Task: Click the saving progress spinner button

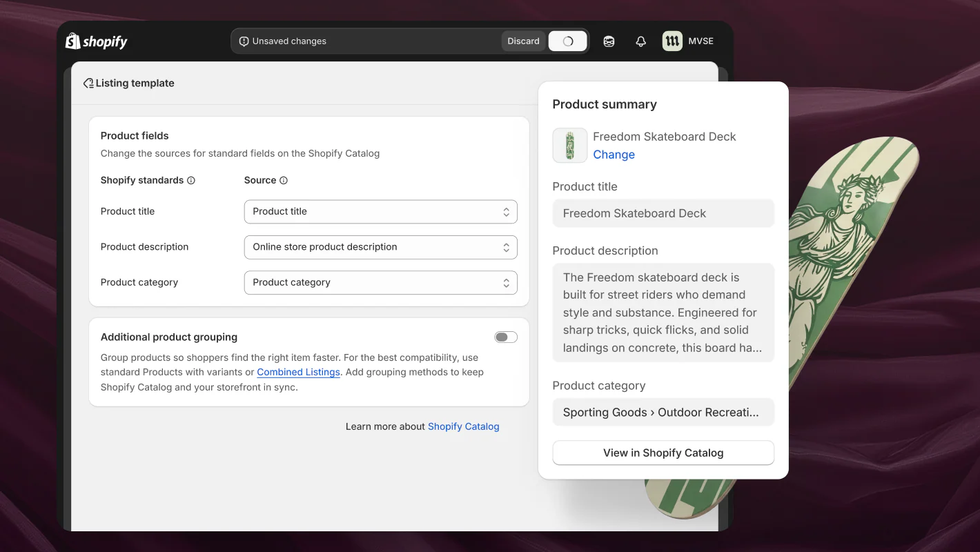Action: (567, 41)
